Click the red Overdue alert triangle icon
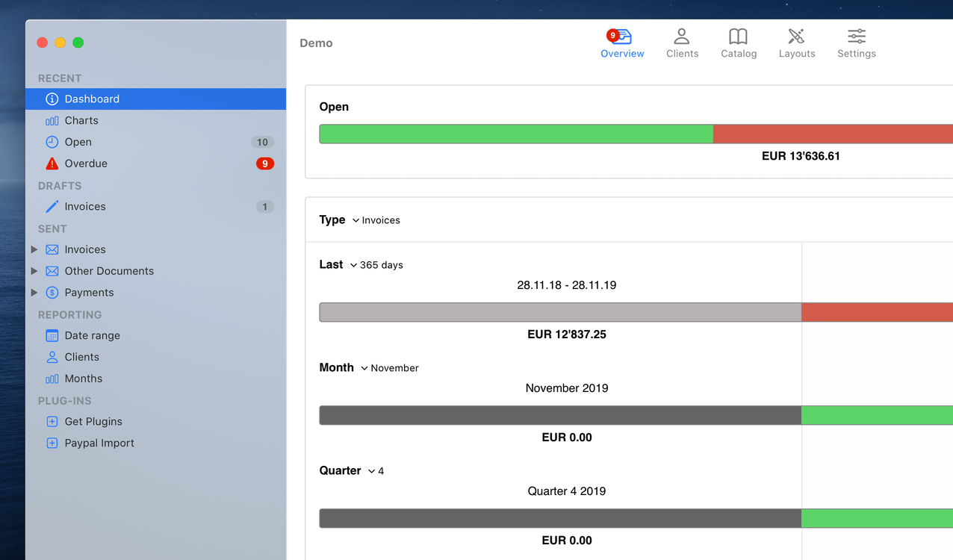Screen dimensions: 953x560 point(51,164)
